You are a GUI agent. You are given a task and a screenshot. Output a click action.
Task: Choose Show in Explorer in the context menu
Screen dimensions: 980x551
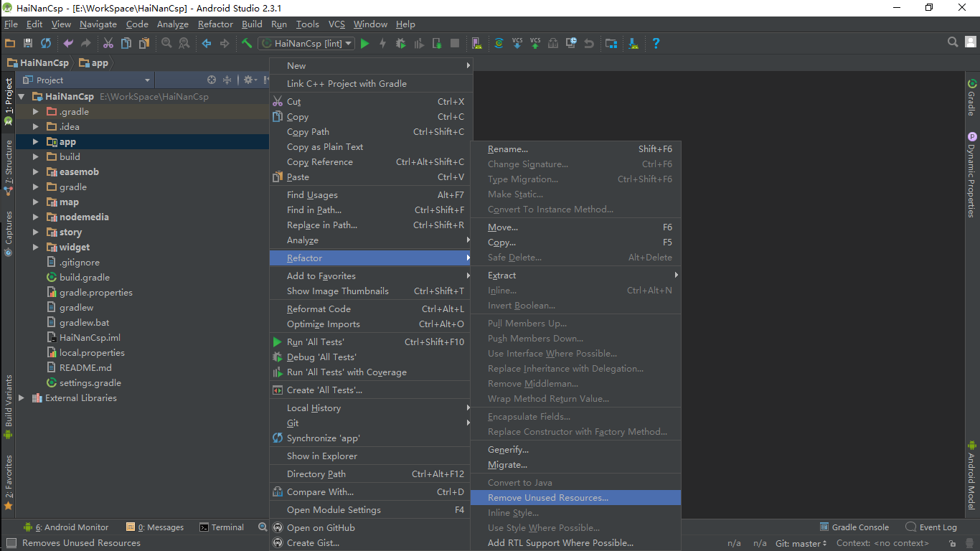pos(369,456)
